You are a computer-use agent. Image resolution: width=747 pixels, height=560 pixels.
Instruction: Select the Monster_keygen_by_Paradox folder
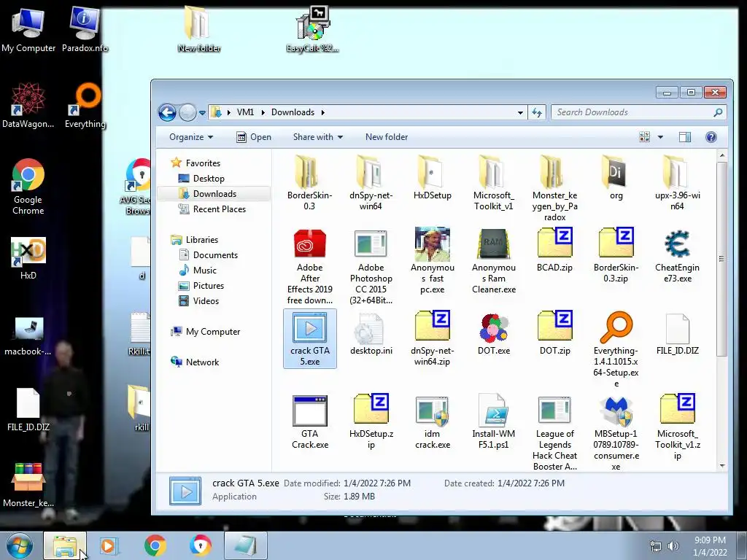tap(555, 188)
